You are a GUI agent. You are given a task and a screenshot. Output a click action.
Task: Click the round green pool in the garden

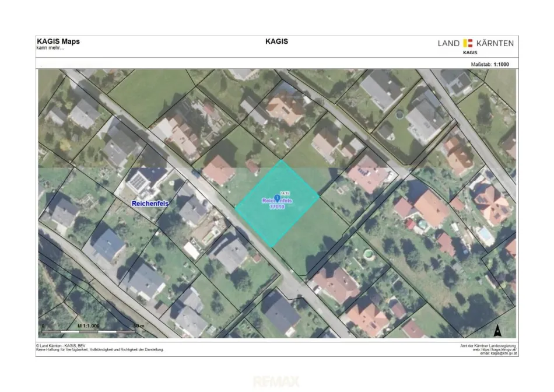(368, 254)
